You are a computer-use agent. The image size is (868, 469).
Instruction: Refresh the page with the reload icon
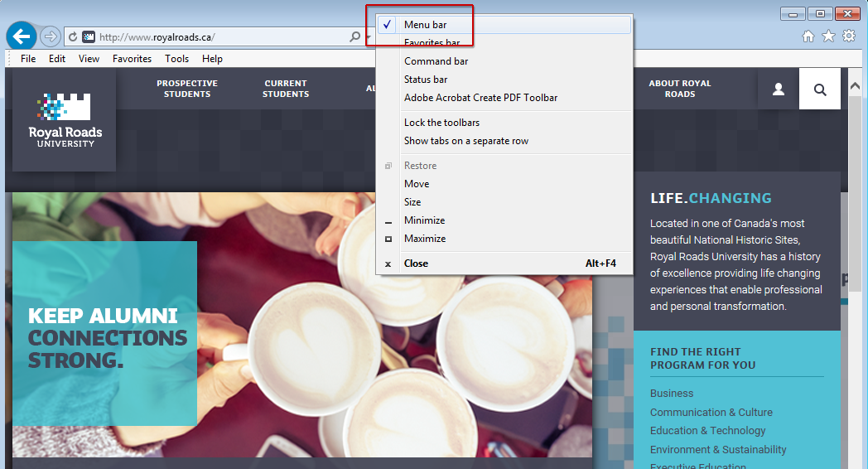point(73,37)
